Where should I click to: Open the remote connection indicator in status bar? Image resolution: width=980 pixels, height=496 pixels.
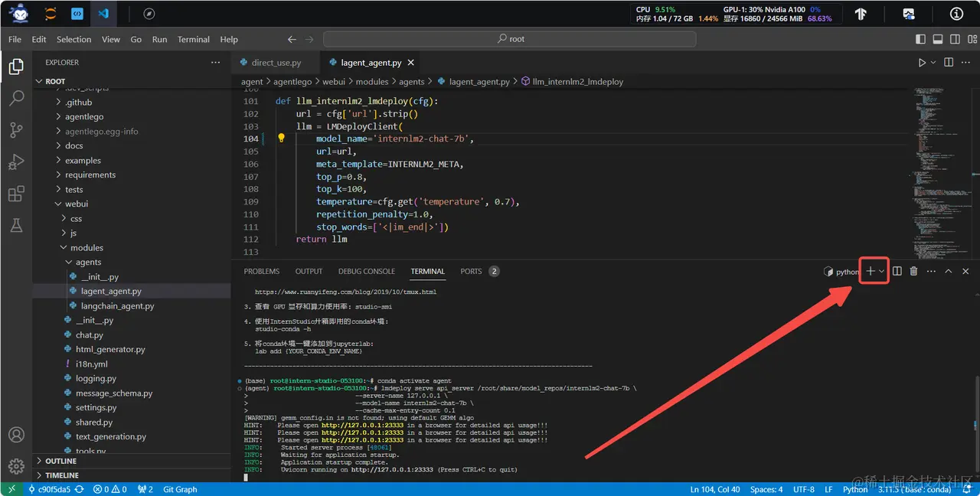point(11,489)
